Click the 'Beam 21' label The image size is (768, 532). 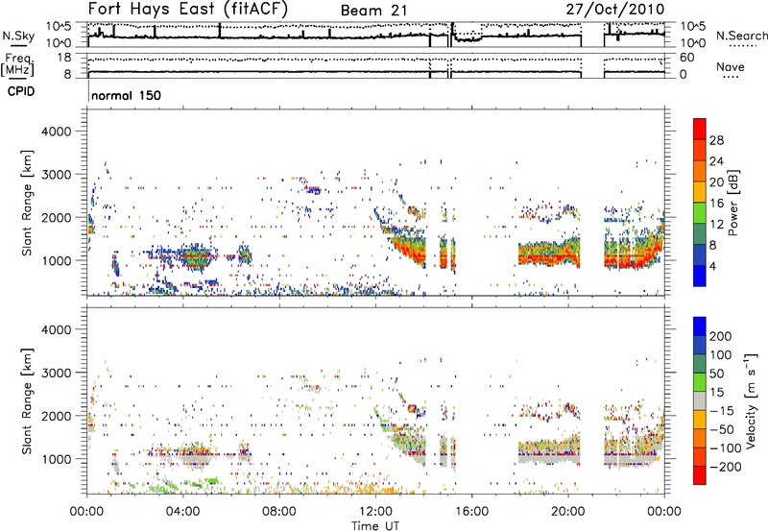click(373, 11)
